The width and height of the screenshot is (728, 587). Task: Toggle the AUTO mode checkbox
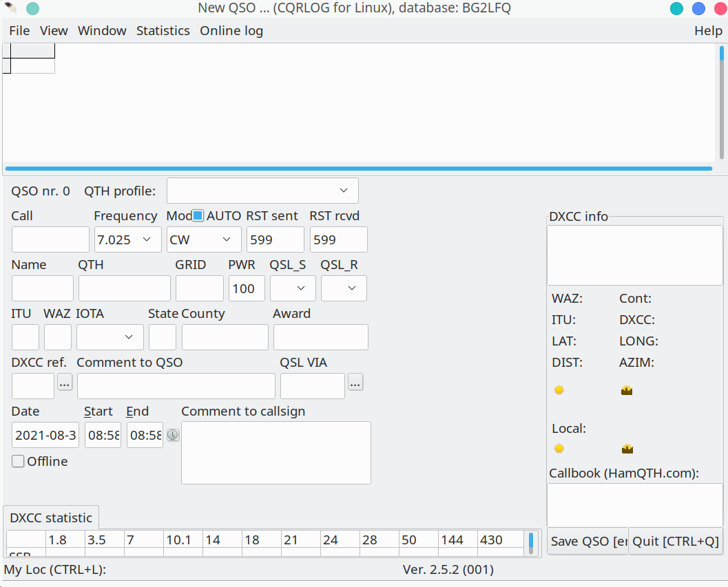[198, 215]
